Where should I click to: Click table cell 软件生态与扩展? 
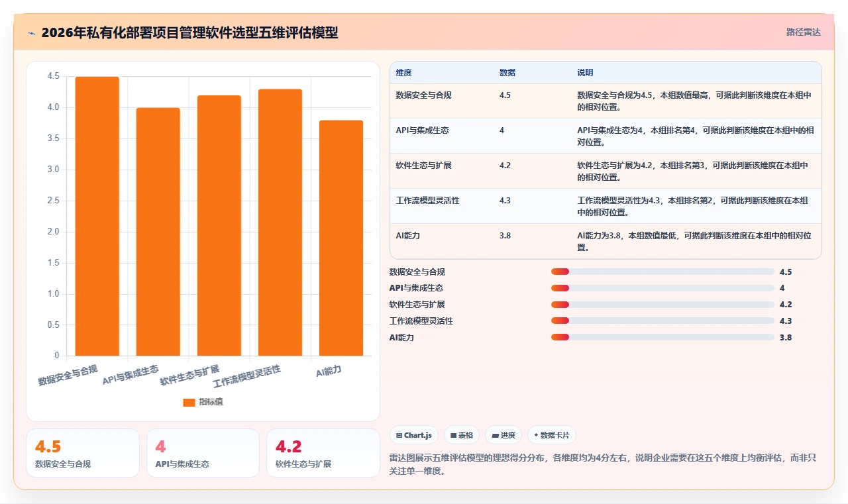pyautogui.click(x=423, y=166)
